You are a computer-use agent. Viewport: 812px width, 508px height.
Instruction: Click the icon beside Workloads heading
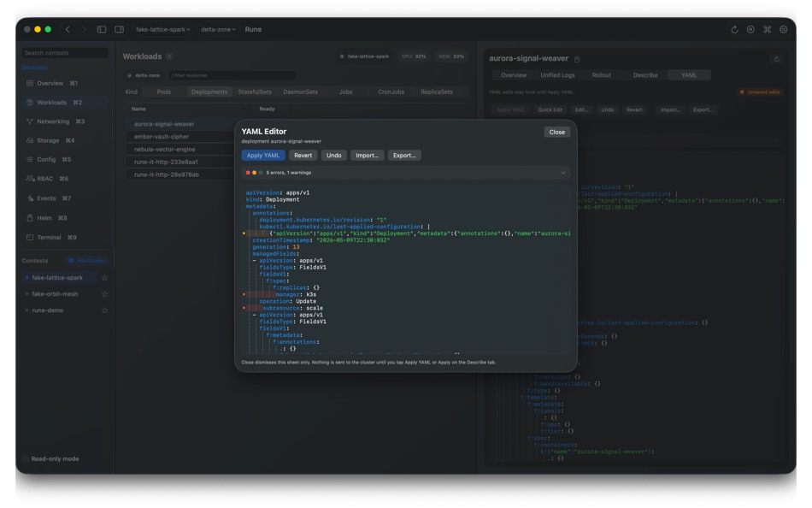pos(169,56)
